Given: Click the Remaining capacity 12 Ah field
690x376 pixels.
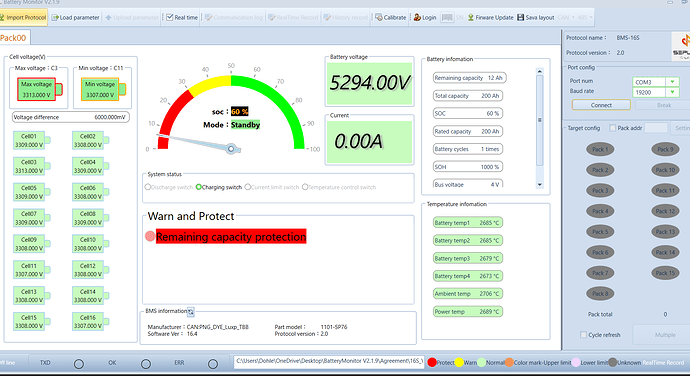Looking at the screenshot, I should [x=470, y=78].
